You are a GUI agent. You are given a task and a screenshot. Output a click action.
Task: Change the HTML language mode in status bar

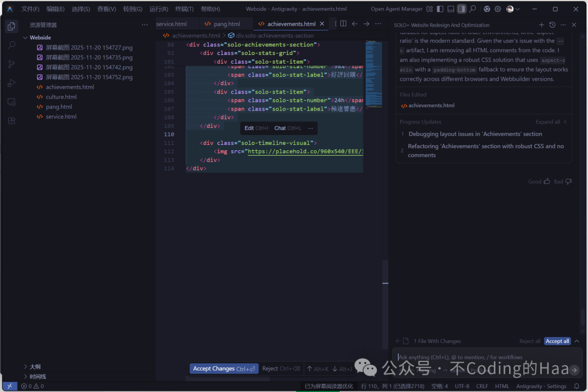click(502, 386)
